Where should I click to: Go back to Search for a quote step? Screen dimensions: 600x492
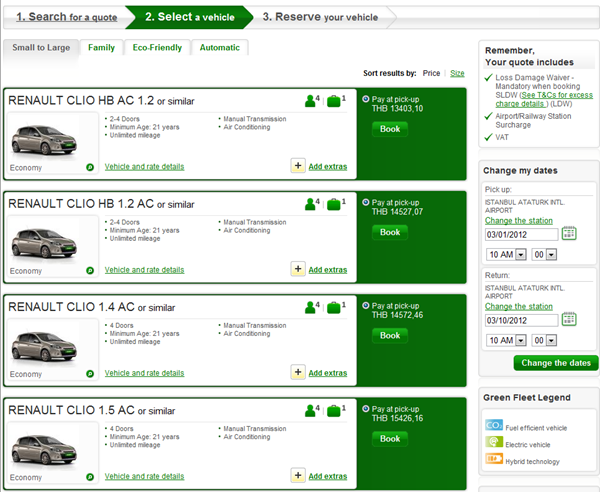click(67, 17)
